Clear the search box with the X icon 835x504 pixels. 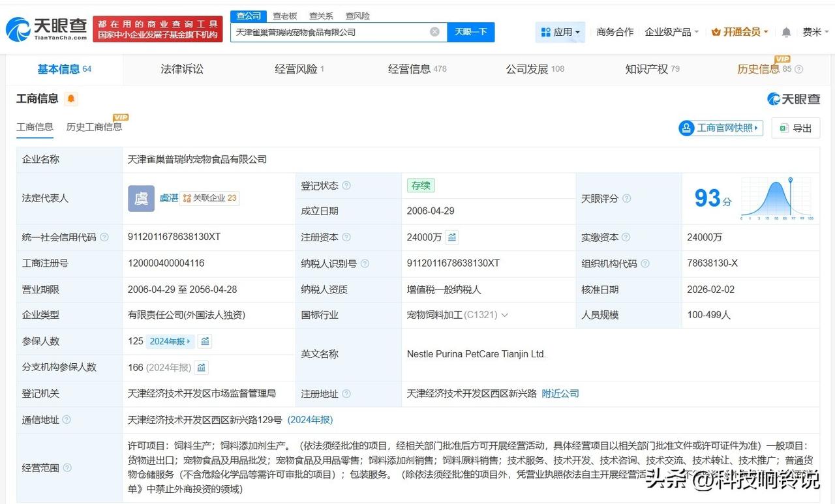coord(434,32)
